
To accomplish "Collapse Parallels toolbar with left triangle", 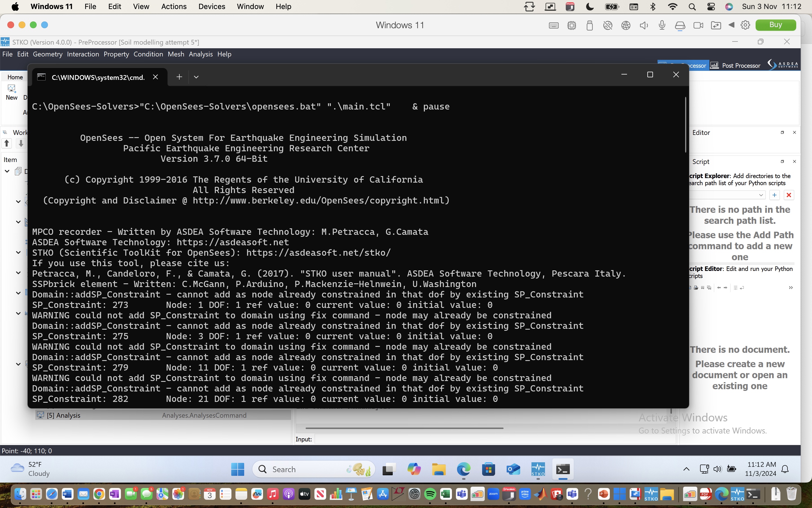I will pyautogui.click(x=731, y=25).
